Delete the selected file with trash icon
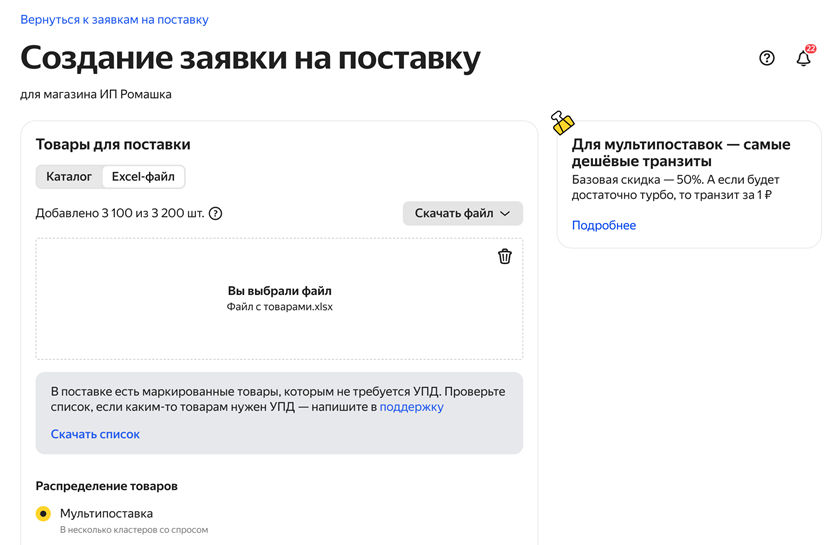 [505, 256]
